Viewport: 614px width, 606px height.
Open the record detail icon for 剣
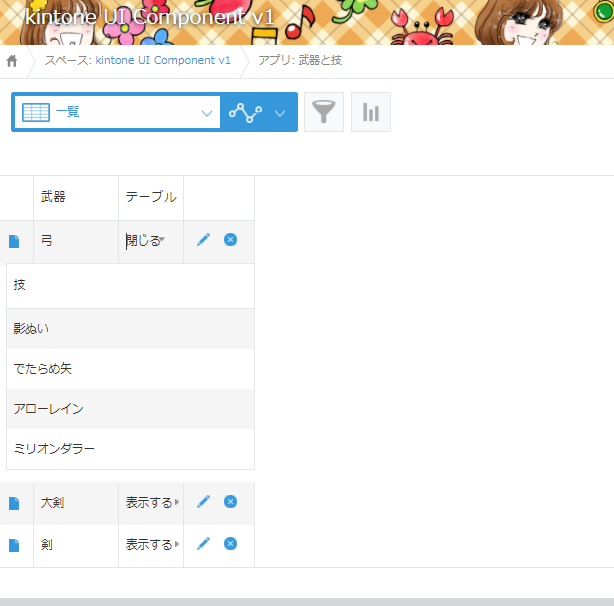14,545
